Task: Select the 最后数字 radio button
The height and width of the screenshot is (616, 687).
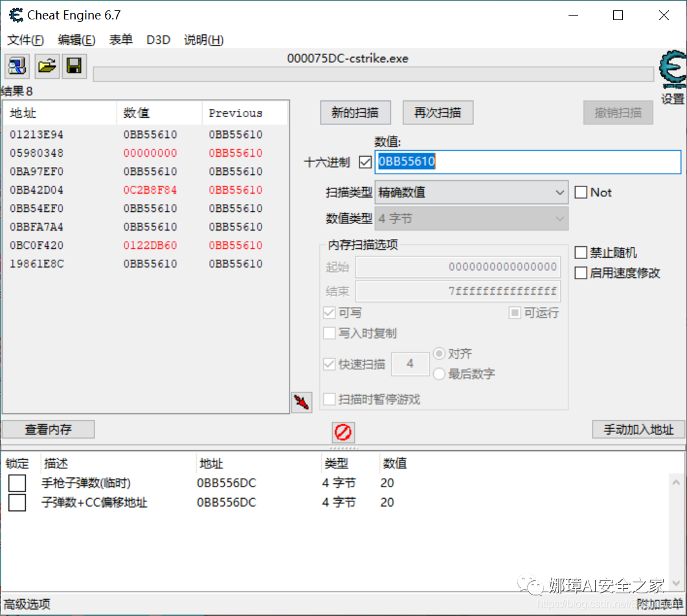Action: click(439, 374)
